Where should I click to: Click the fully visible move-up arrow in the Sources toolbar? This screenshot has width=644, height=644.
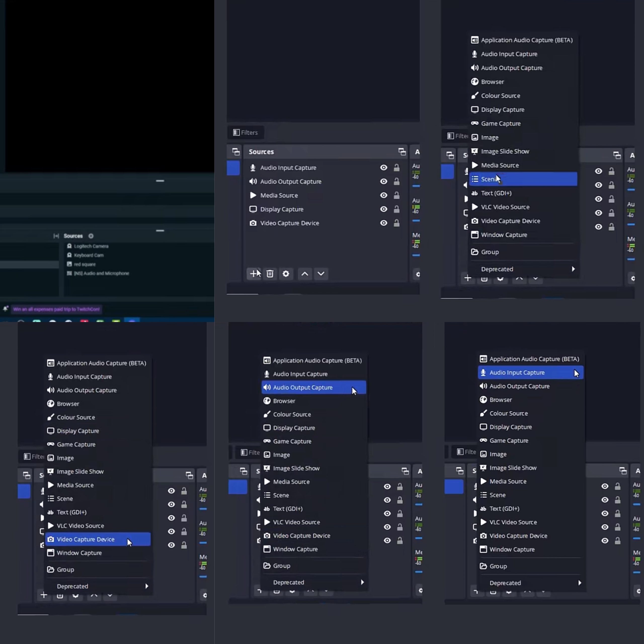pos(305,274)
